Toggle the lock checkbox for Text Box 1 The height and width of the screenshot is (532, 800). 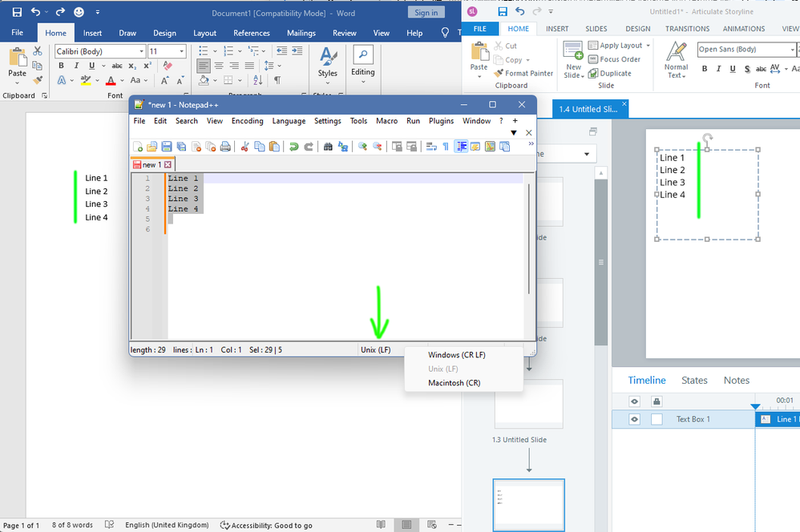[x=657, y=419]
